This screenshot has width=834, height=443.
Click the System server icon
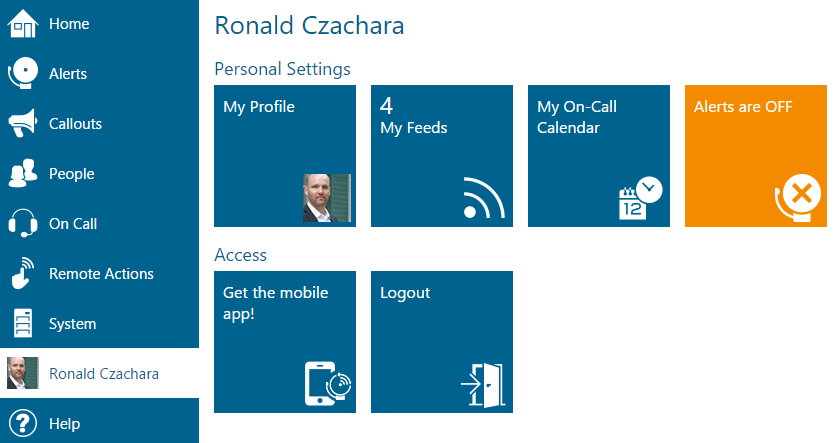click(x=23, y=324)
